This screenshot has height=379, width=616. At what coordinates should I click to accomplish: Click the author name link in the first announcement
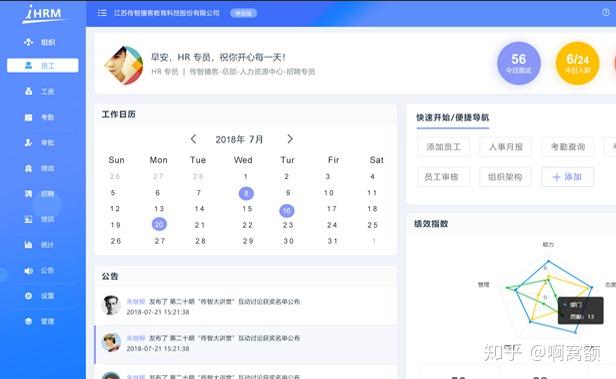pyautogui.click(x=136, y=302)
